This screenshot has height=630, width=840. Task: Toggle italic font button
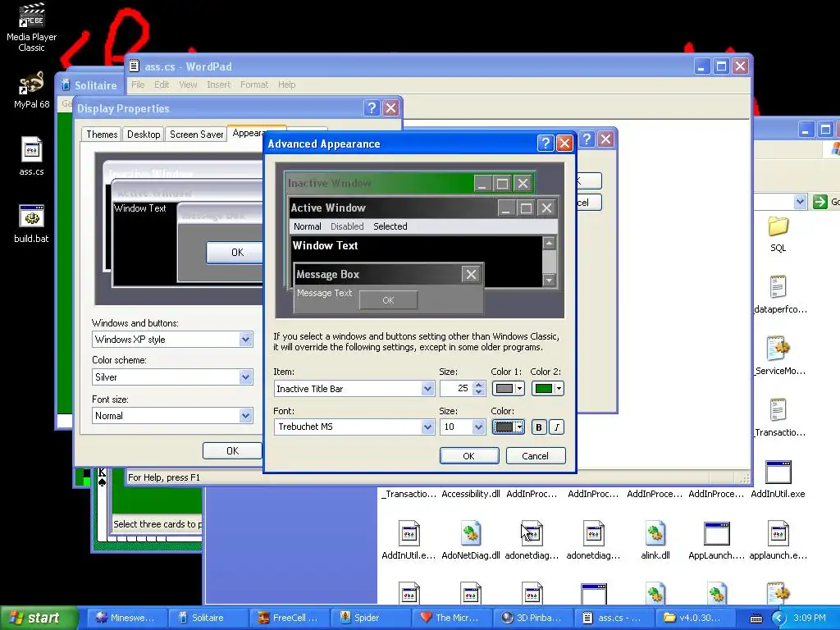pos(557,427)
